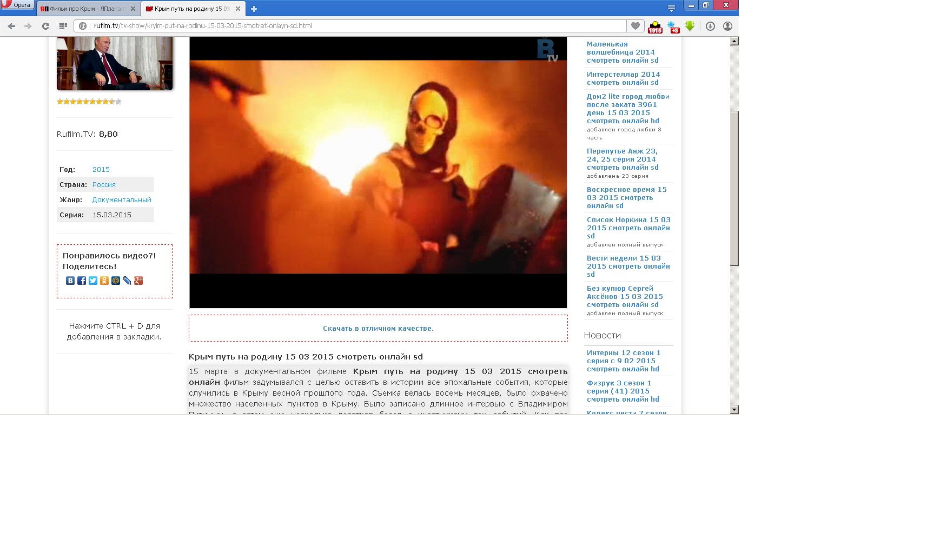Screen dimensions: 940x560
Task: Minimize the Opera window
Action: point(691,5)
